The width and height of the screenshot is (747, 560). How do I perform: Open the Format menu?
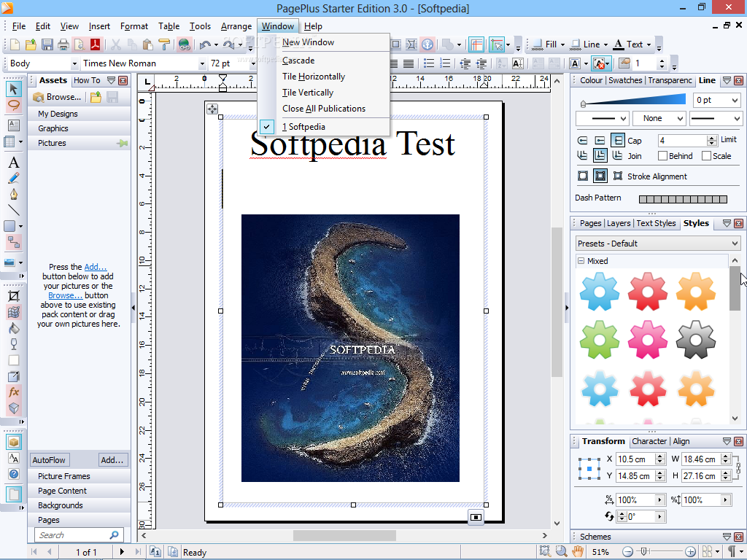click(x=134, y=26)
